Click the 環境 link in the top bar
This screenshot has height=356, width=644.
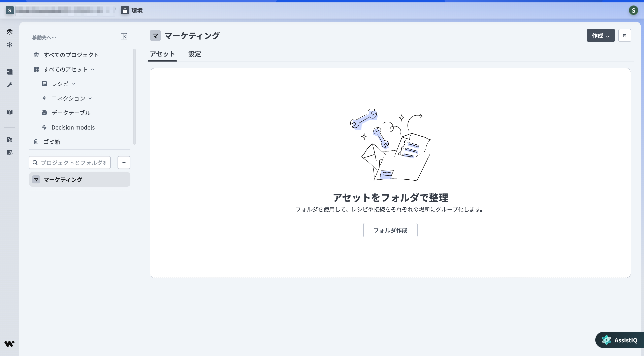pyautogui.click(x=137, y=10)
